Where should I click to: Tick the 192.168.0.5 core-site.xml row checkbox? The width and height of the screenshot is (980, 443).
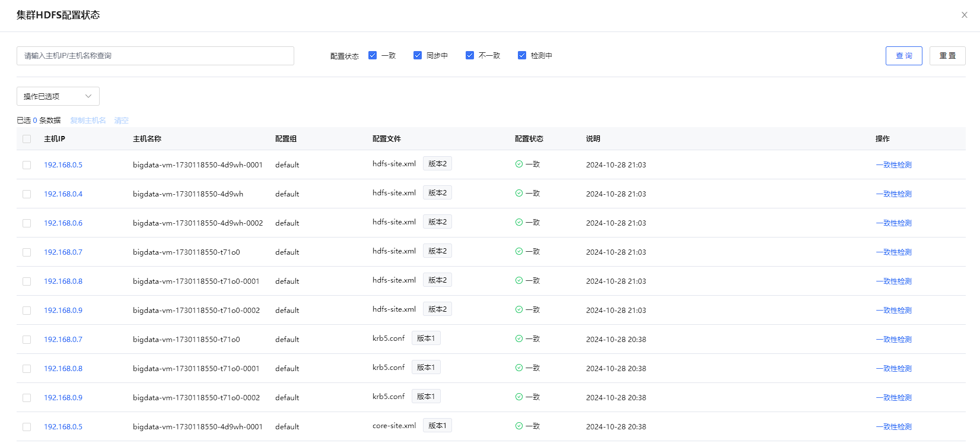27,427
